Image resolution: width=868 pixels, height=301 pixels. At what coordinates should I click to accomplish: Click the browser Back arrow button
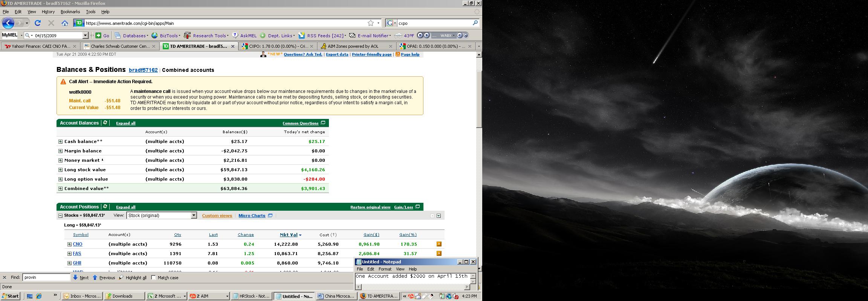tap(8, 23)
